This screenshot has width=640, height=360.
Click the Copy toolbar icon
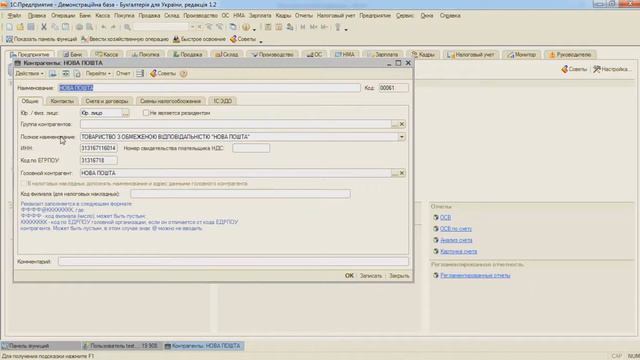tap(55, 27)
